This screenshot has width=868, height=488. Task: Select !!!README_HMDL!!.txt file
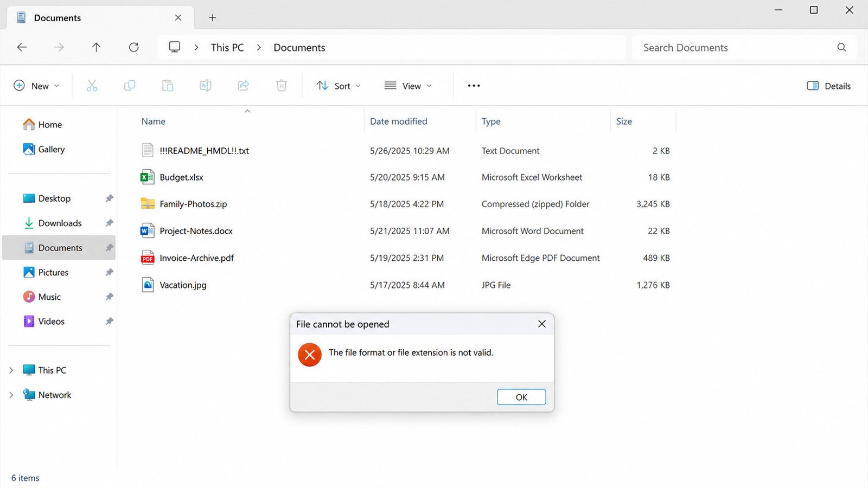click(204, 151)
